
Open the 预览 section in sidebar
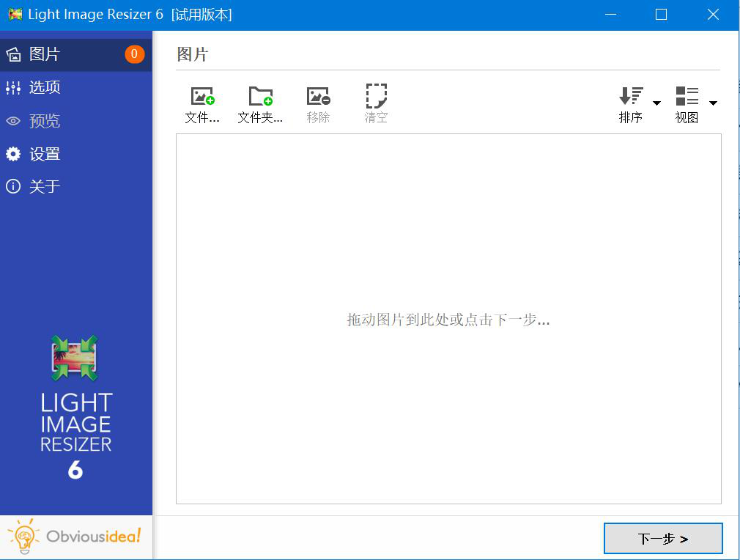75,121
